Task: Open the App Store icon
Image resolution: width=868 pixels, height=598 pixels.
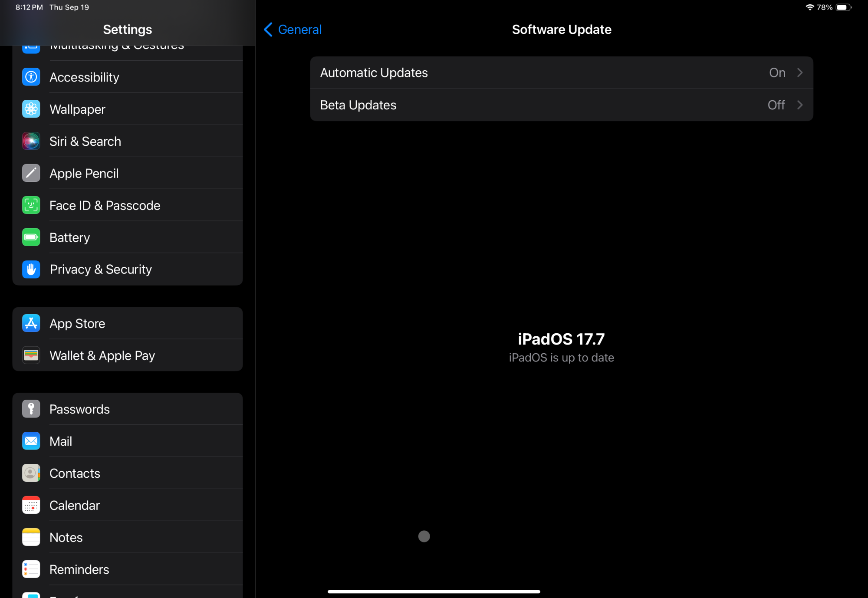Action: [31, 323]
